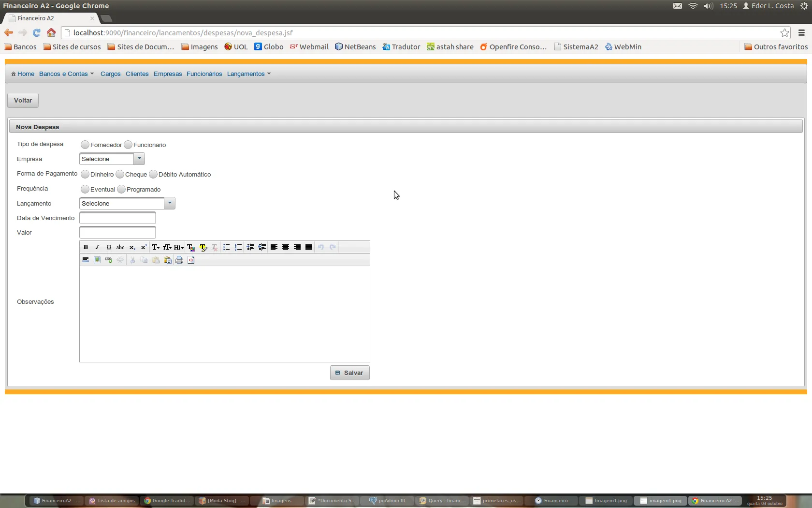Viewport: 812px width, 508px height.
Task: Decrease indent with the outdent icon
Action: point(250,247)
